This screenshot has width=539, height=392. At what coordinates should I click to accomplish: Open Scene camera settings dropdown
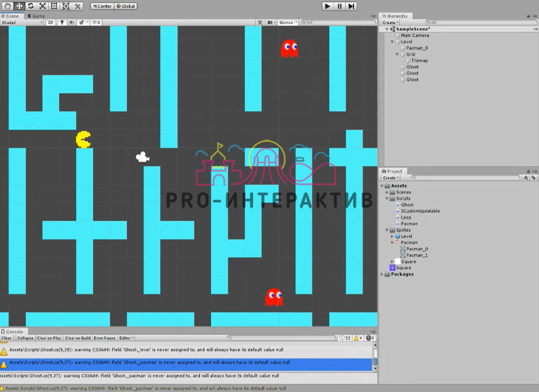pyautogui.click(x=272, y=22)
